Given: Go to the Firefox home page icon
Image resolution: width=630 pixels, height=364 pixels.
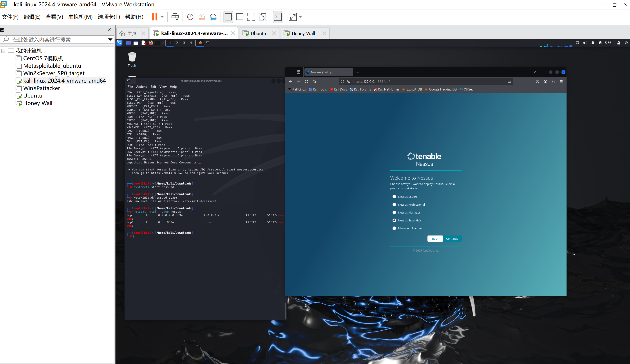Looking at the screenshot, I should [x=314, y=81].
